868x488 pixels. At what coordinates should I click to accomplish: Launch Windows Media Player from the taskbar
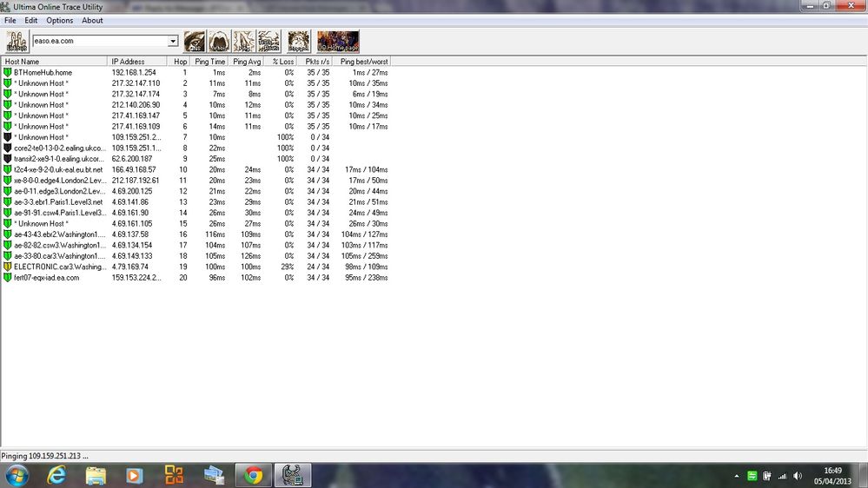[134, 475]
